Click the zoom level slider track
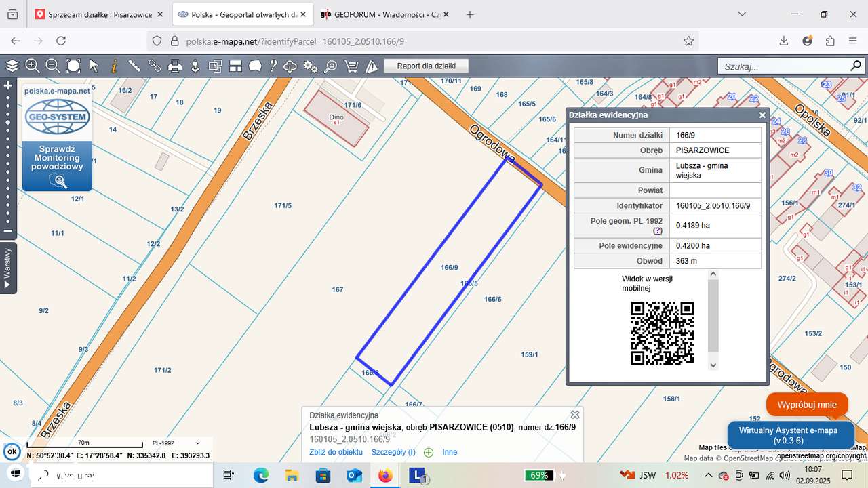868x488 pixels. pos(8,159)
